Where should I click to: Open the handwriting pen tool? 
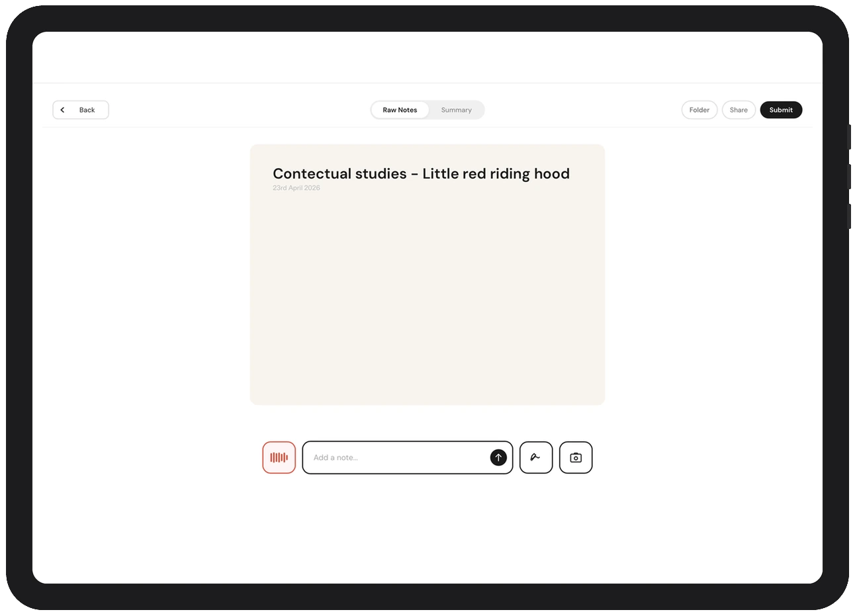[x=536, y=457]
